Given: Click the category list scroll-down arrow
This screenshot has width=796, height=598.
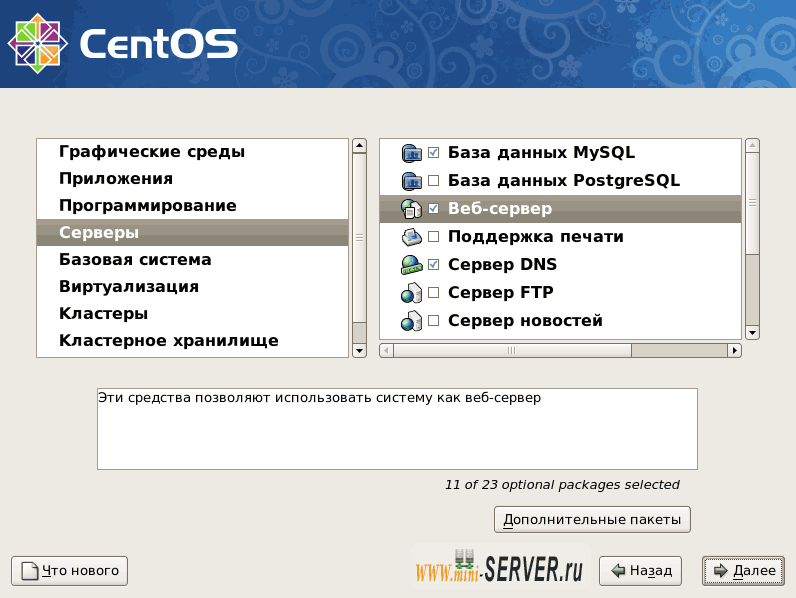Looking at the screenshot, I should (x=359, y=351).
